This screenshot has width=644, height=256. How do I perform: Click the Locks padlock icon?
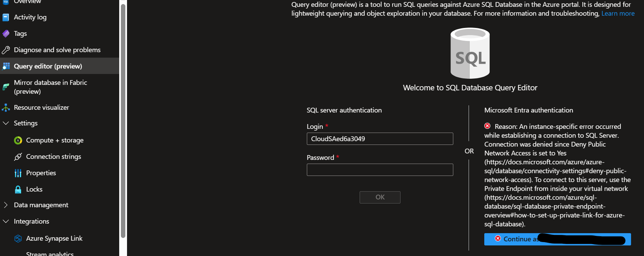(x=18, y=190)
